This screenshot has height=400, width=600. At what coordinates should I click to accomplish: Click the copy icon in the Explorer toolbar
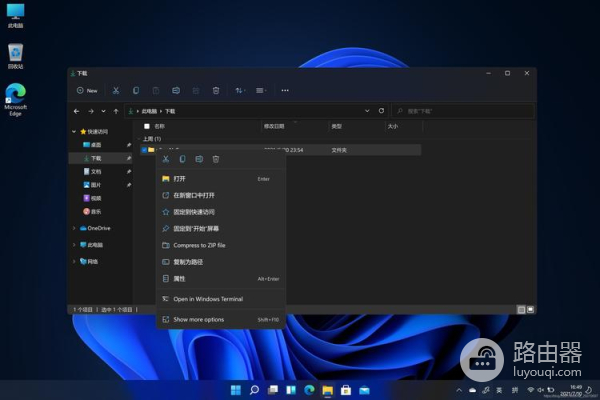(x=136, y=90)
